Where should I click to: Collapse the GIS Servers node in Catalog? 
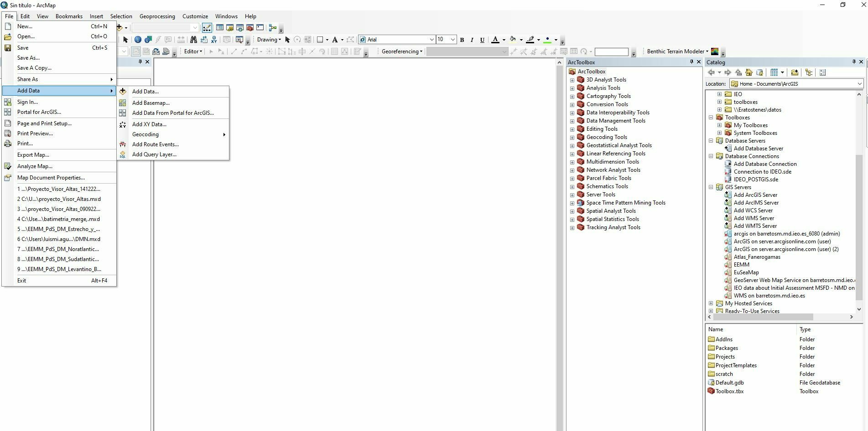point(711,187)
